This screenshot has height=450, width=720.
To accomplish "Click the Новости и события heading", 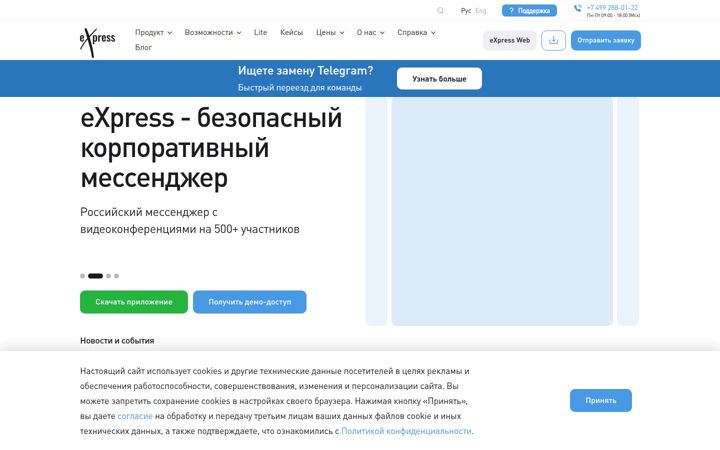I will (x=117, y=341).
